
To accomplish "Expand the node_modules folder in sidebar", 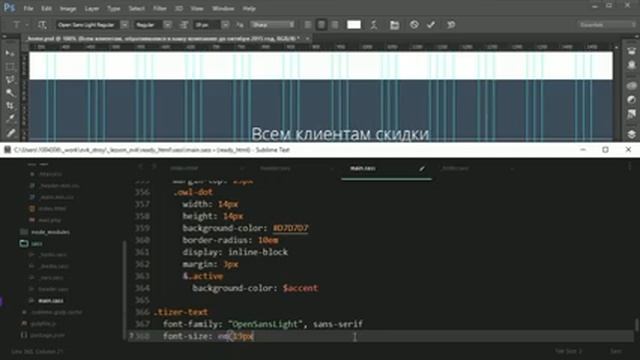I will [50, 232].
